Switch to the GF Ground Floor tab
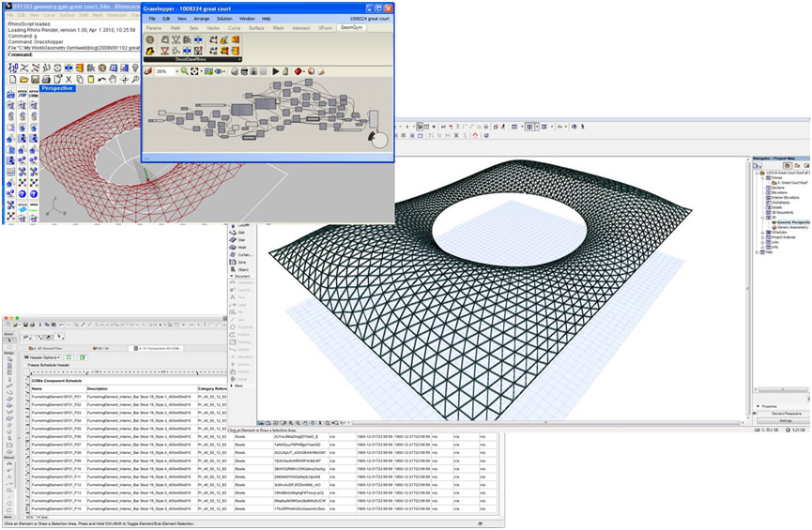The width and height of the screenshot is (812, 530). (46, 348)
